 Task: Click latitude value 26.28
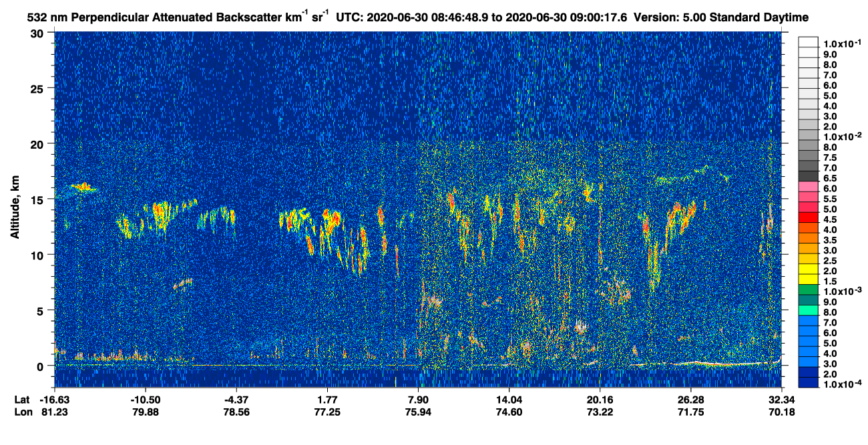point(690,399)
